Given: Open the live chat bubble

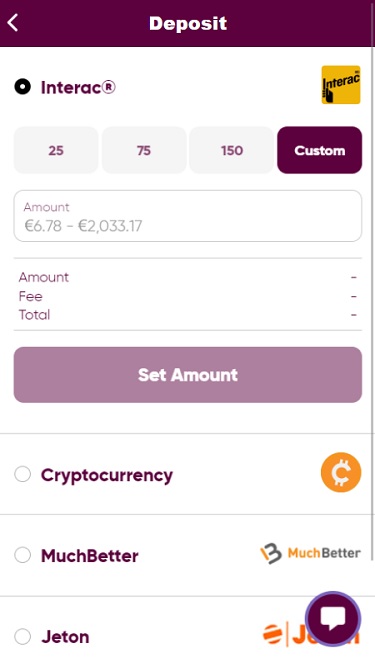Looking at the screenshot, I should click(333, 619).
